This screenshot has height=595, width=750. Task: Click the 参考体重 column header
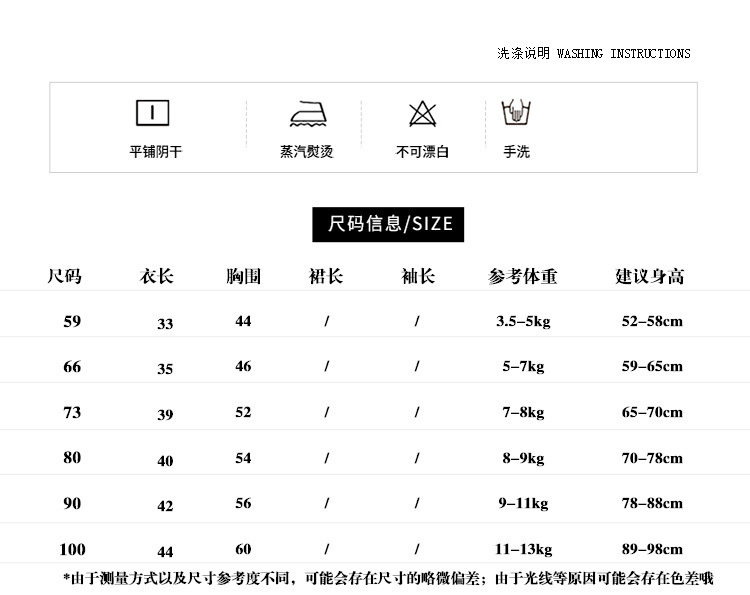(x=523, y=276)
